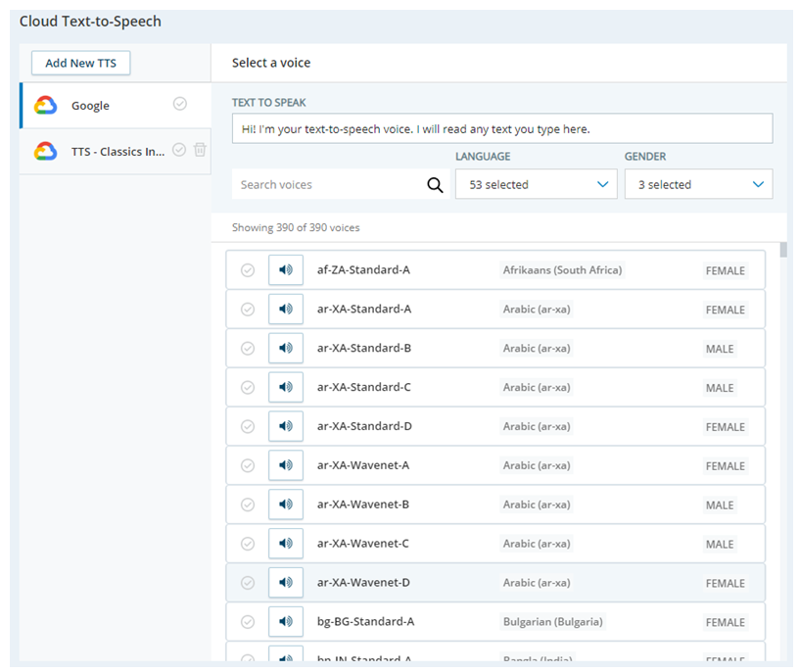Image resolution: width=798 pixels, height=672 pixels.
Task: Play audio preview for af-ZA-Standard-A voice
Action: [x=286, y=269]
